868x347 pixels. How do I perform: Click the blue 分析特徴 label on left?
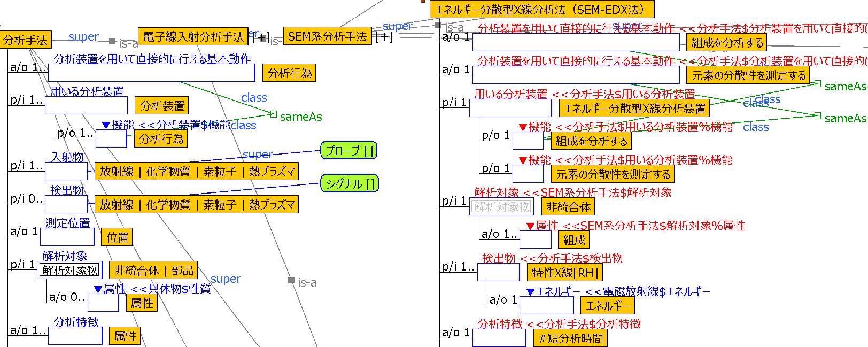76,322
